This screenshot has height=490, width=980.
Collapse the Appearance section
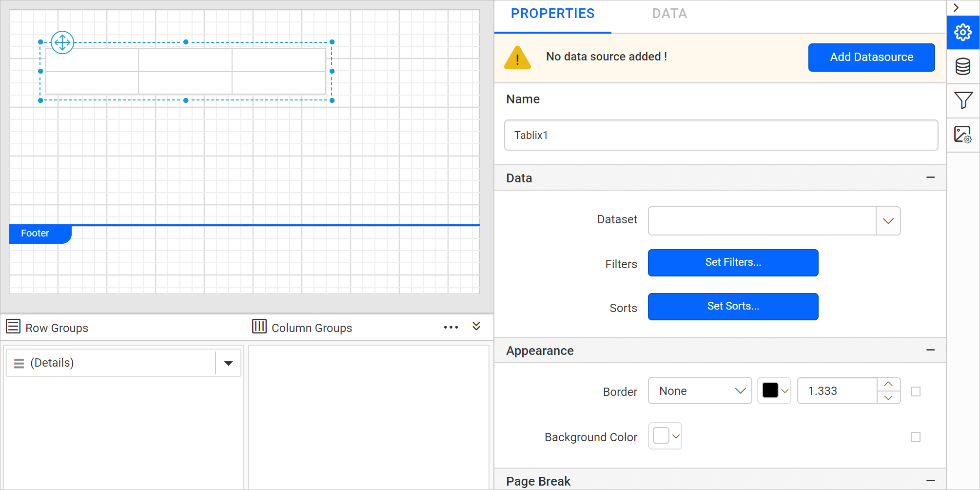pyautogui.click(x=930, y=350)
